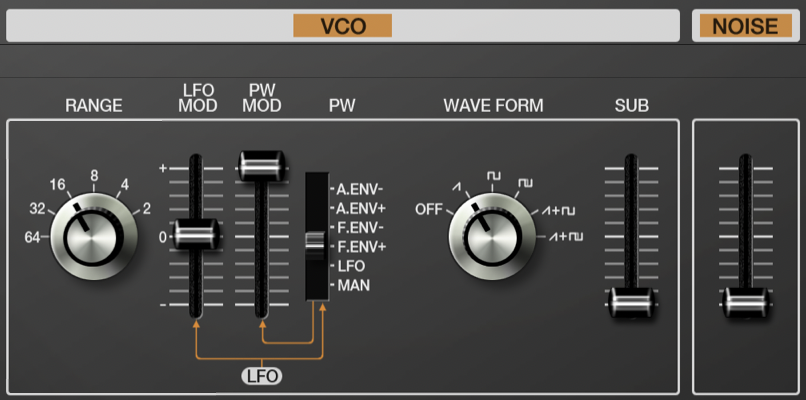Viewport: 806px width, 400px height.
Task: Set PW source switch to LFO
Action: tap(351, 266)
